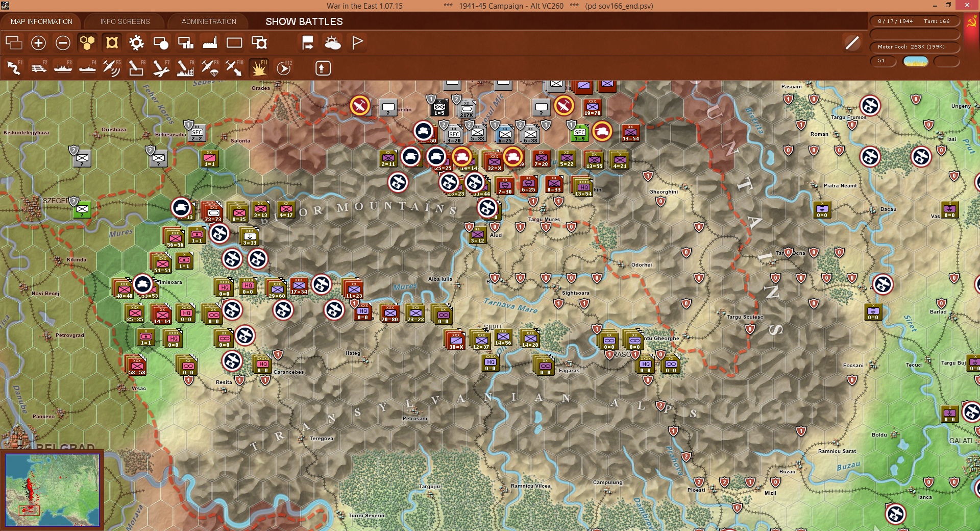Click the diagonal slash round button
The height and width of the screenshot is (531, 980).
coord(852,43)
